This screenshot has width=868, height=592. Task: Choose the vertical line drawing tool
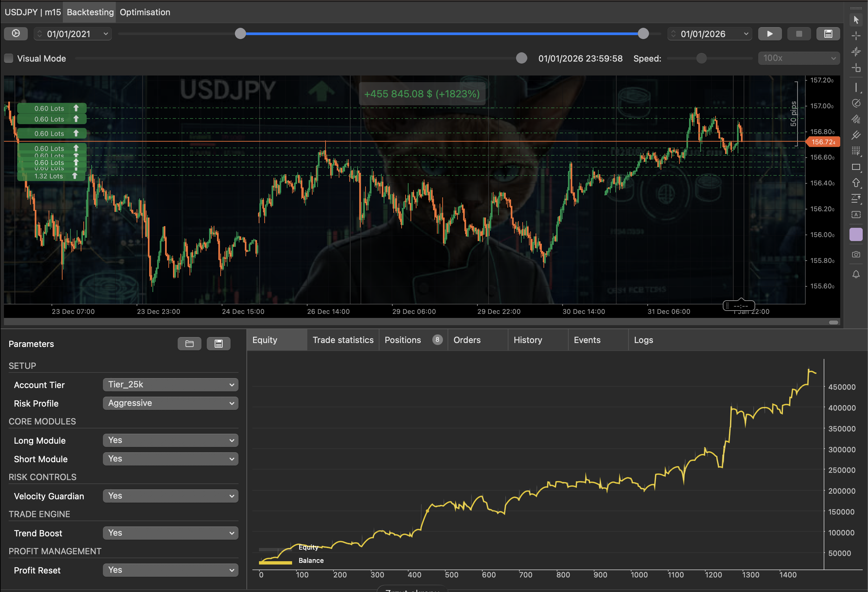point(856,87)
